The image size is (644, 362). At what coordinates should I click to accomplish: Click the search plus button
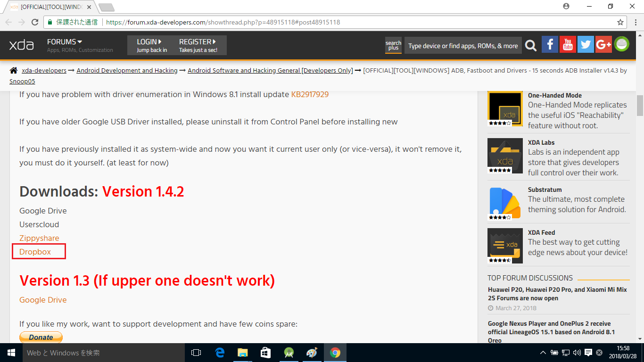(x=393, y=45)
